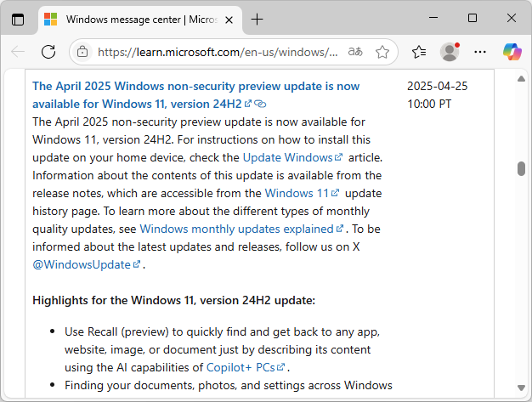Open the Update Windows article link
This screenshot has width=532, height=402.
pyautogui.click(x=293, y=158)
